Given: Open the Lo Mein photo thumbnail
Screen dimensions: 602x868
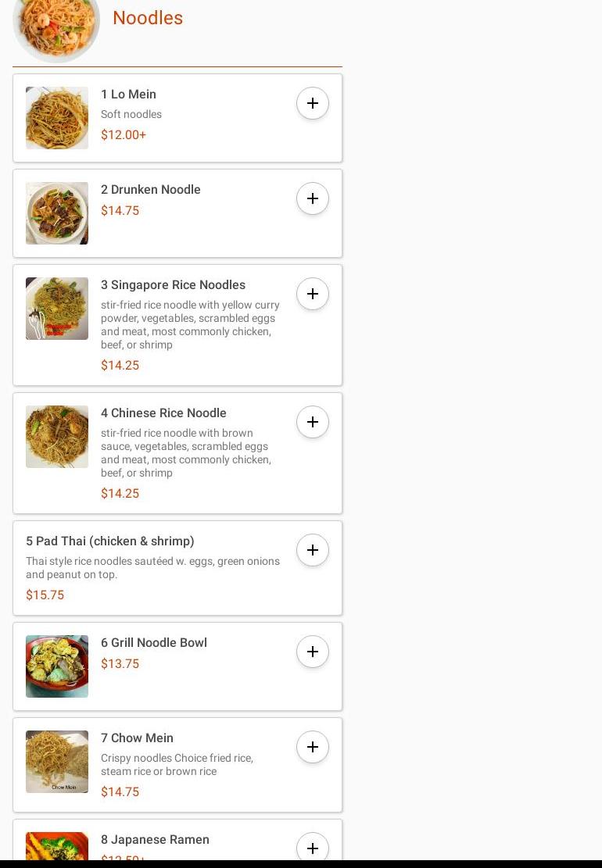Looking at the screenshot, I should click(57, 118).
